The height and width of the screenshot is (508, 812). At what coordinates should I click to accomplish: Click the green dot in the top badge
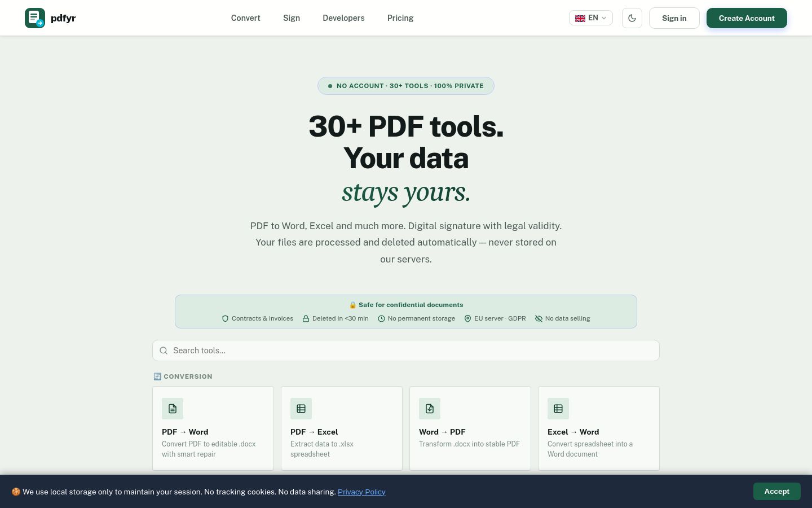[x=330, y=86]
